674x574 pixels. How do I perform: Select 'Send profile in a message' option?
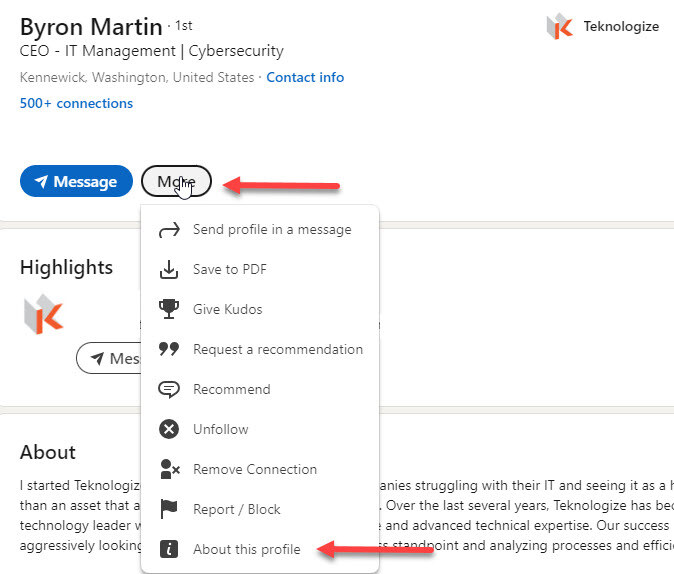272,229
